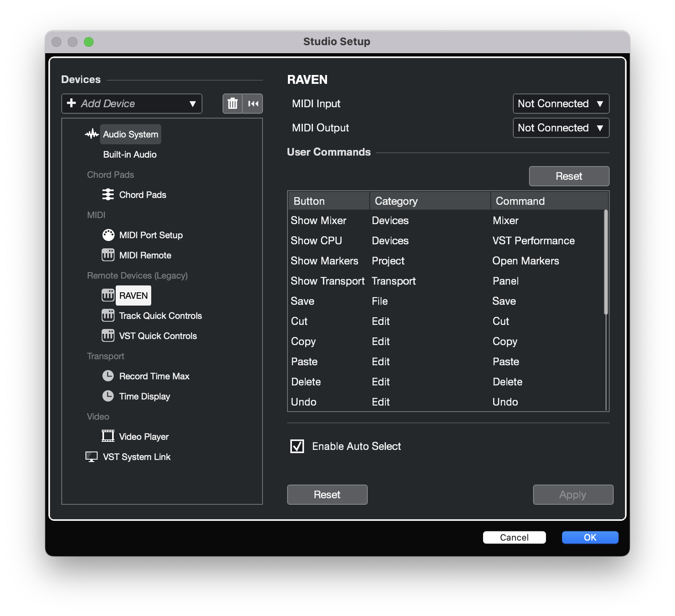Click the Paste button cell
The width and height of the screenshot is (675, 616).
point(304,362)
